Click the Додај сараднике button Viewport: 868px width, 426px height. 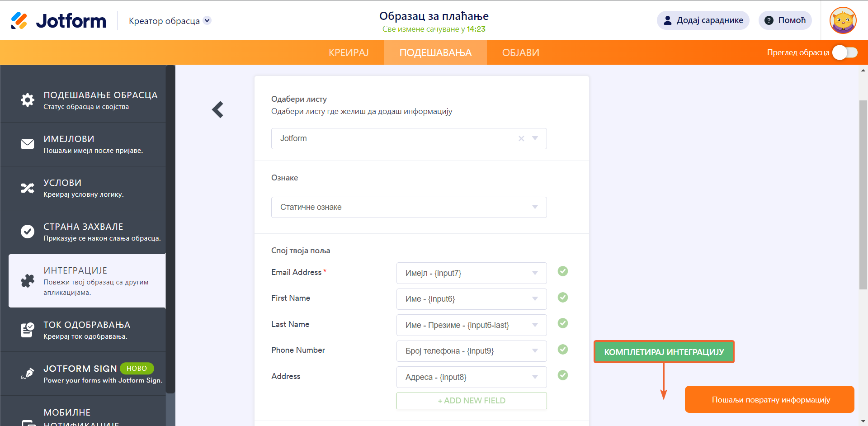[703, 20]
